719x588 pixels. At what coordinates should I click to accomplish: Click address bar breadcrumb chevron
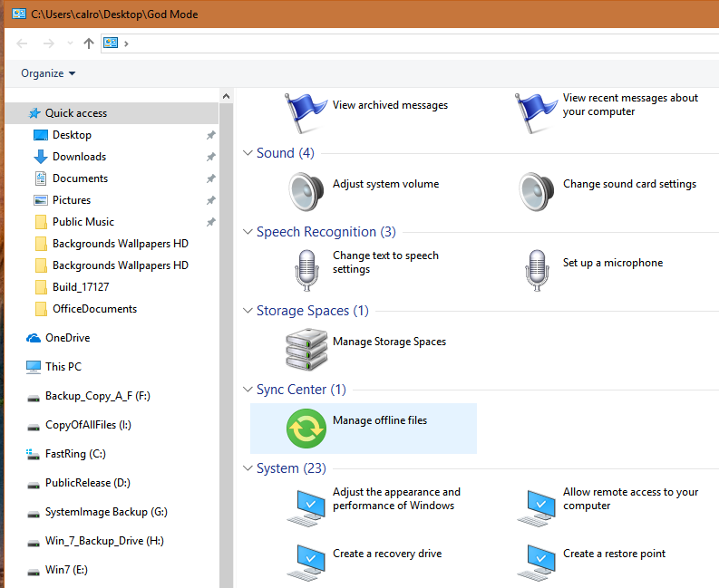(x=126, y=43)
